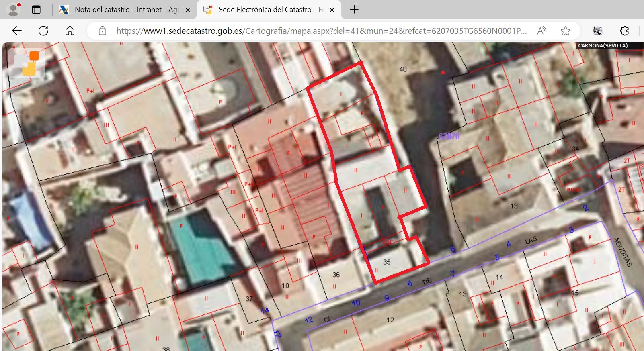Click the Edge profile avatar icon

(x=14, y=10)
